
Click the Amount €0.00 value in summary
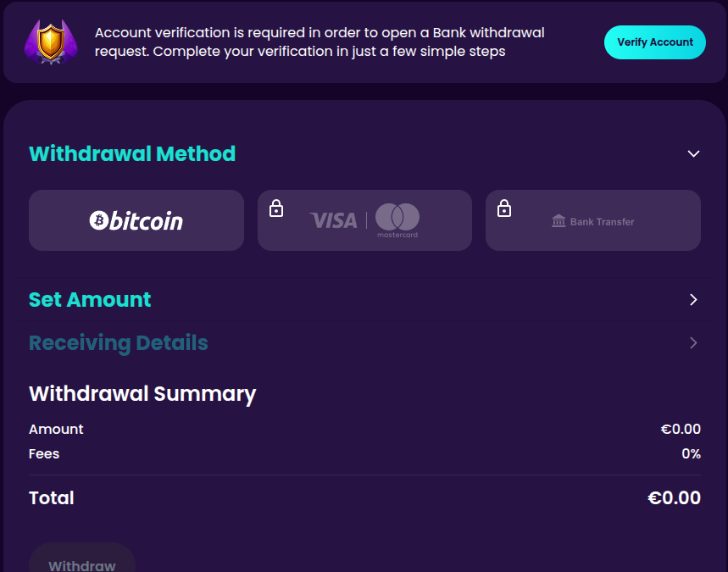[681, 430]
